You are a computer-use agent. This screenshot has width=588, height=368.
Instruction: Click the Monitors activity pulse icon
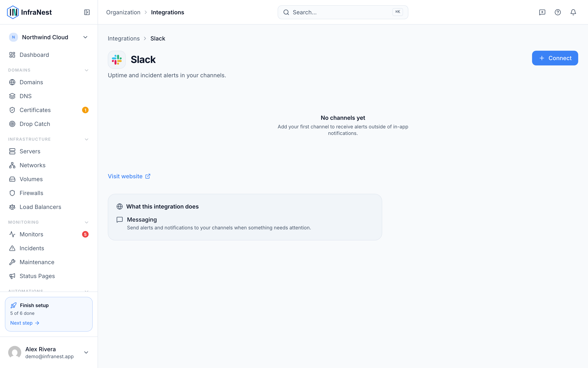click(12, 234)
